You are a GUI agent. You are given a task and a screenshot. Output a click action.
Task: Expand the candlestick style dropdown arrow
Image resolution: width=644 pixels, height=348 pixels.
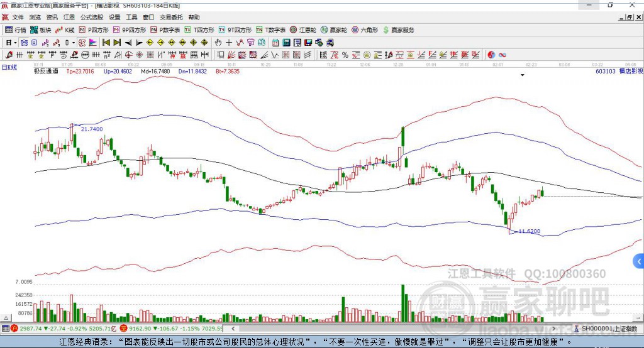[x=74, y=43]
